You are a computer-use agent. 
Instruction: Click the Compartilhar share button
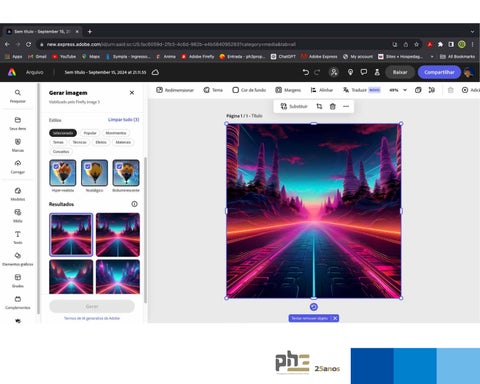click(439, 72)
